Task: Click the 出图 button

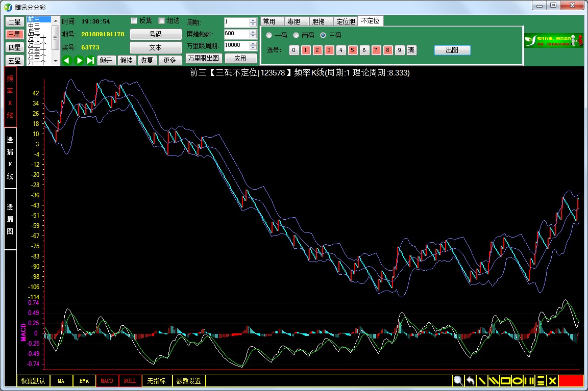Action: point(452,50)
